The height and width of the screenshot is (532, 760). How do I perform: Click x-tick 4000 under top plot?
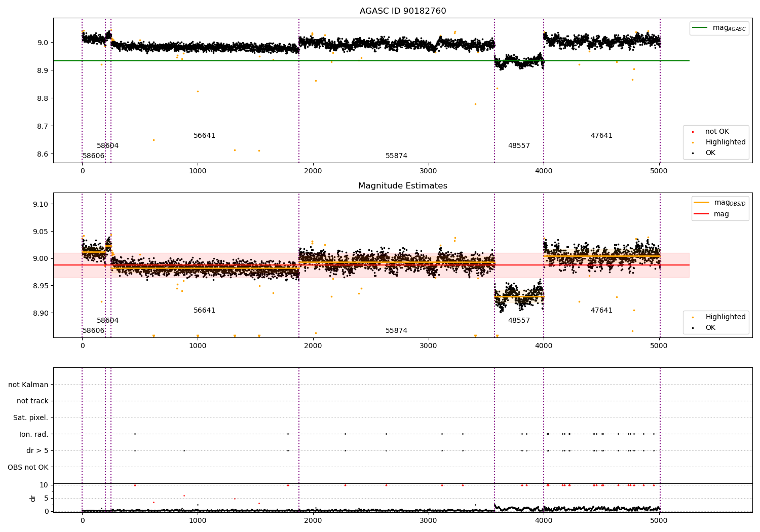pos(544,171)
